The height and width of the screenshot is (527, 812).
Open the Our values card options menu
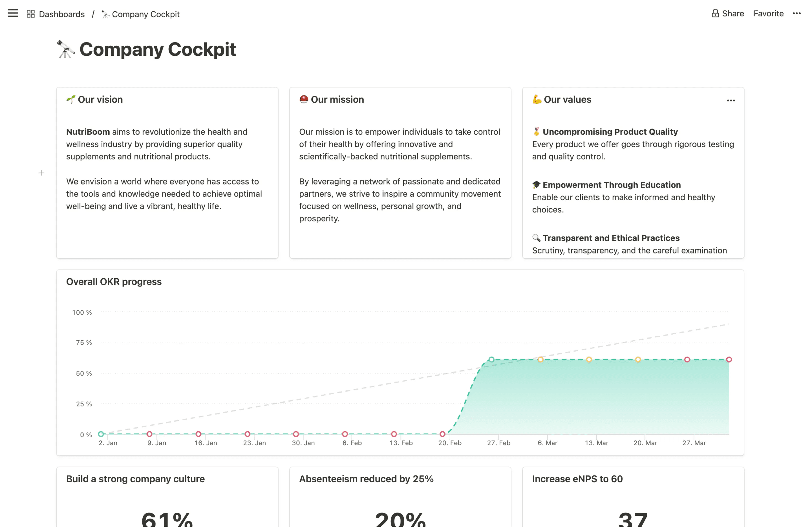pyautogui.click(x=731, y=101)
